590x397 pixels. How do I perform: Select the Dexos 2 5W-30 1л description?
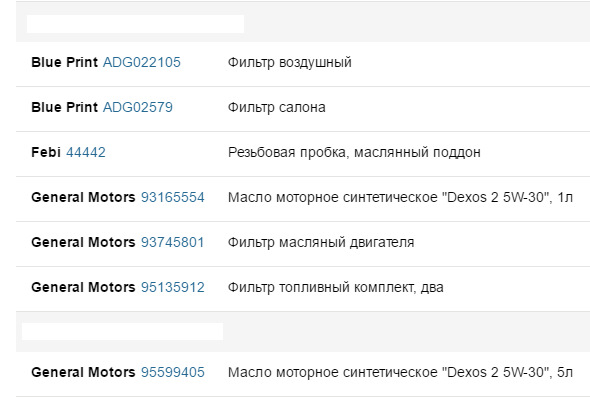tap(400, 197)
